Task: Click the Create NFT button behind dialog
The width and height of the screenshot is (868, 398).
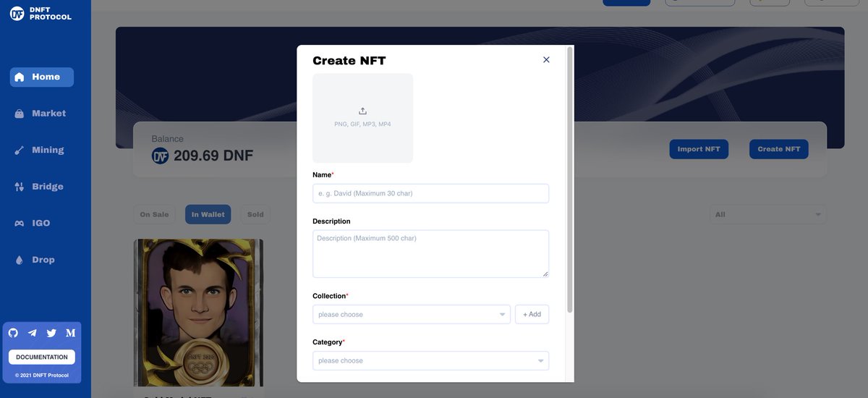Action: click(x=779, y=149)
